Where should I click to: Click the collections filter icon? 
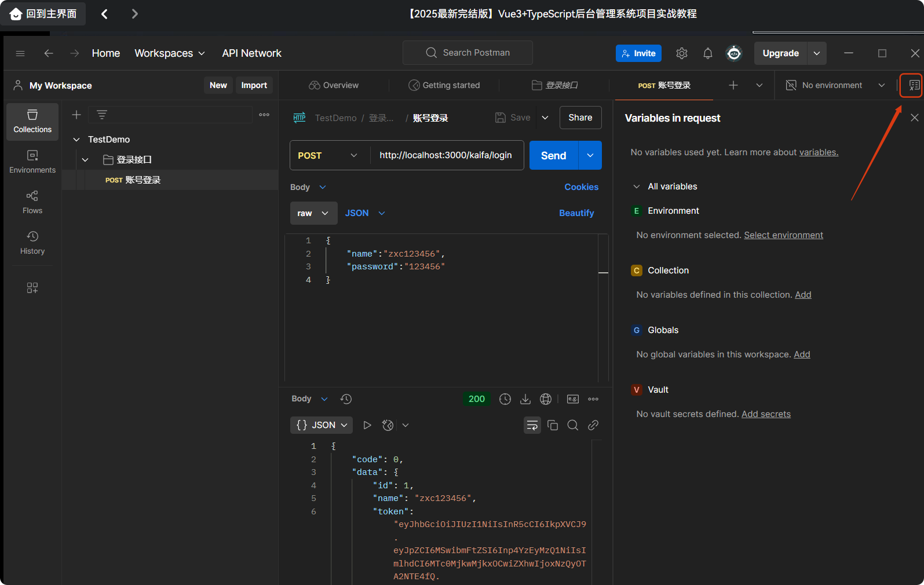click(102, 115)
